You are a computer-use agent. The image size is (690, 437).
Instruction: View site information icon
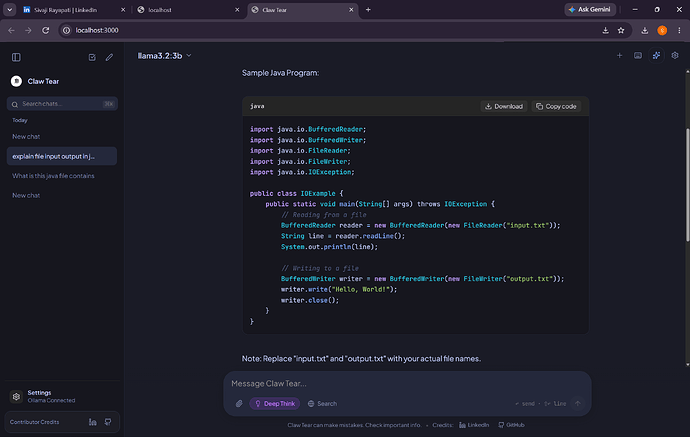coord(66,30)
